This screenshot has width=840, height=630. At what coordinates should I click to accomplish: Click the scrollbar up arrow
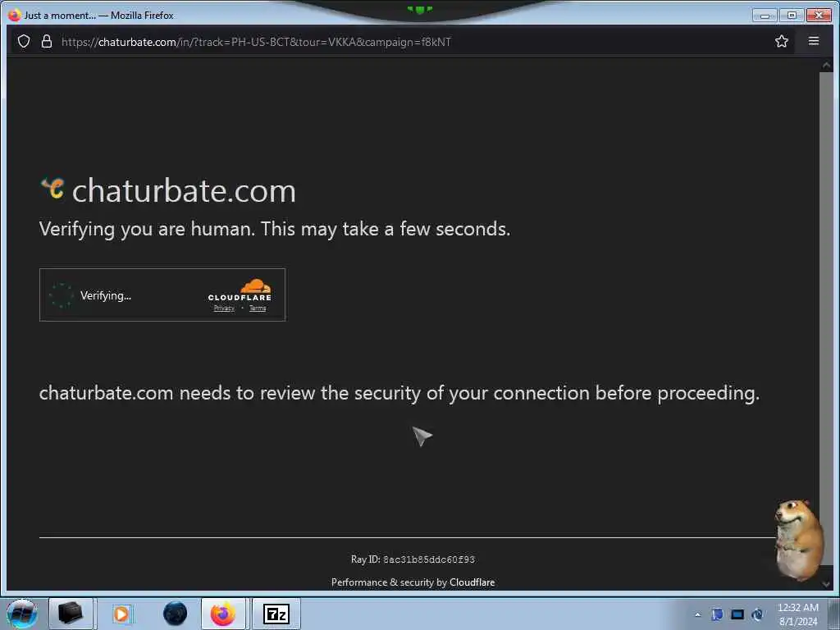[826, 66]
